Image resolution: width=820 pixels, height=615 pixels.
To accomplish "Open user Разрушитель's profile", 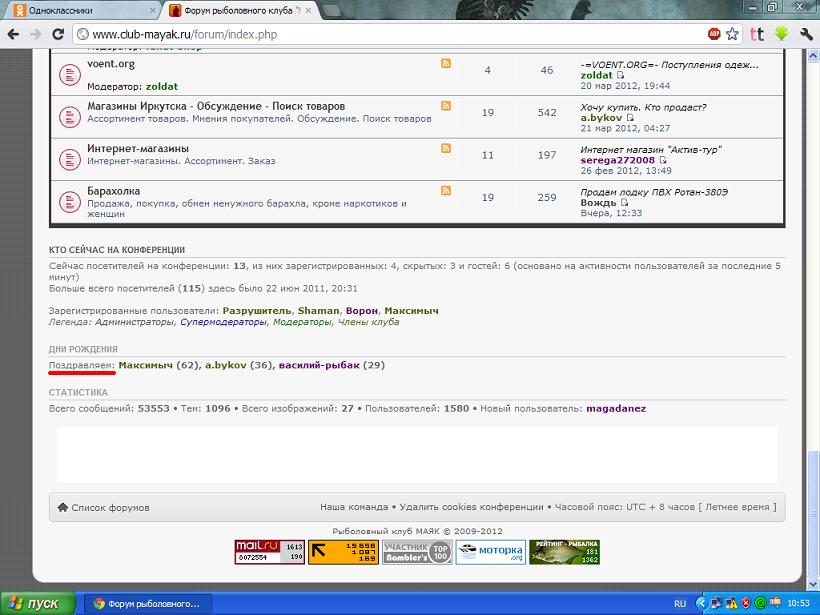I will [257, 311].
